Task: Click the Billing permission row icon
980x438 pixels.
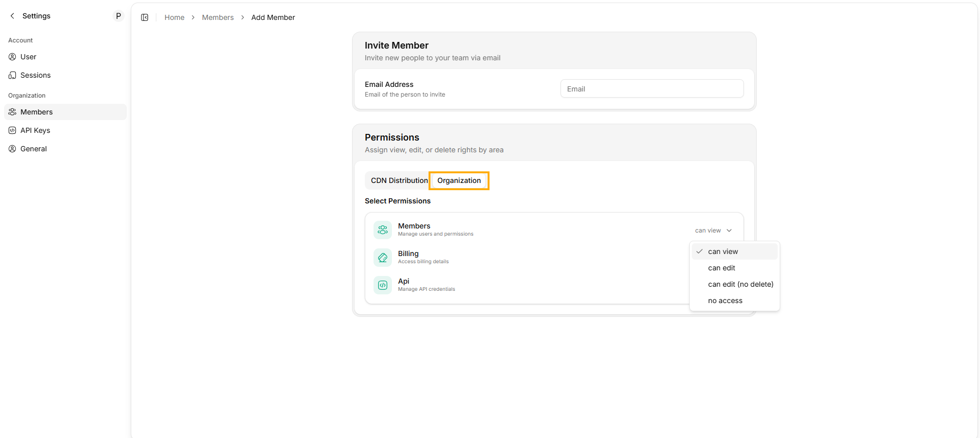Action: point(383,258)
